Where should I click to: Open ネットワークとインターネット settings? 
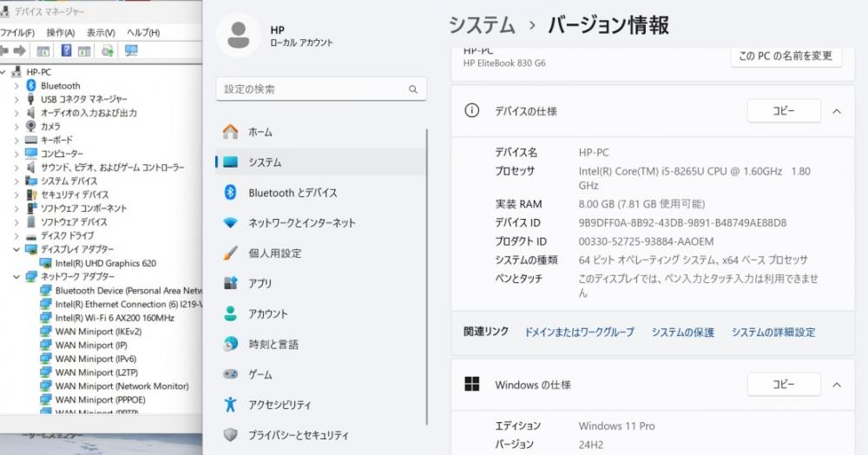point(321,222)
